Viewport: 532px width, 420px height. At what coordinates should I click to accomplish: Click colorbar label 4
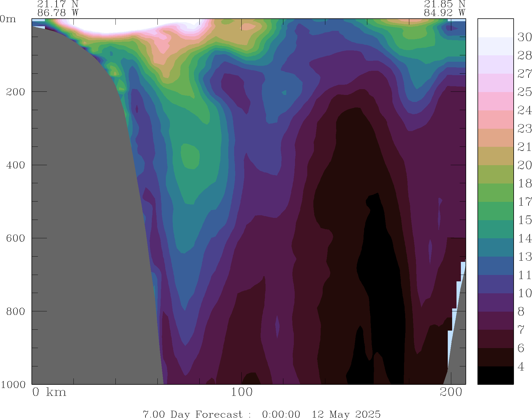click(521, 366)
